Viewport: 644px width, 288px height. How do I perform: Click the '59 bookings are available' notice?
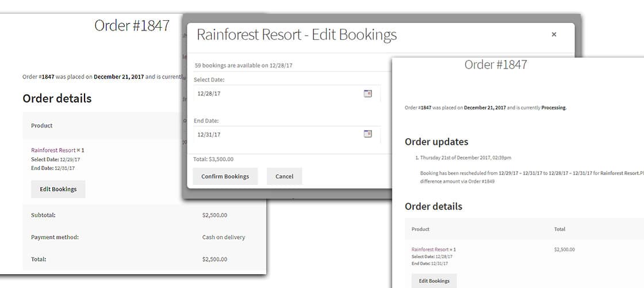coord(243,66)
